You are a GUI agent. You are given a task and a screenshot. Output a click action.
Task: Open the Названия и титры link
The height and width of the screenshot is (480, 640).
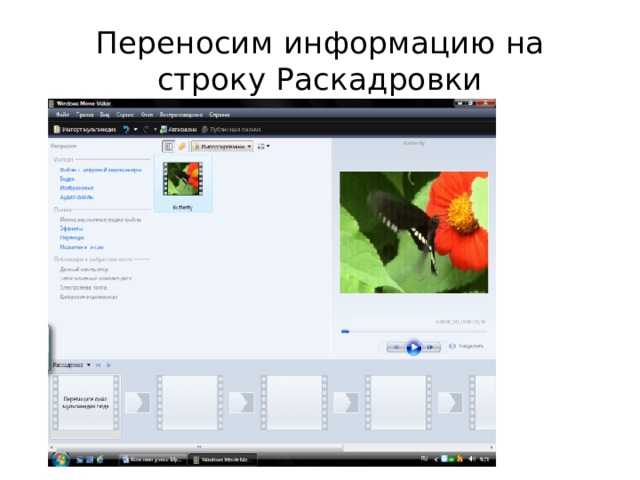coord(81,247)
